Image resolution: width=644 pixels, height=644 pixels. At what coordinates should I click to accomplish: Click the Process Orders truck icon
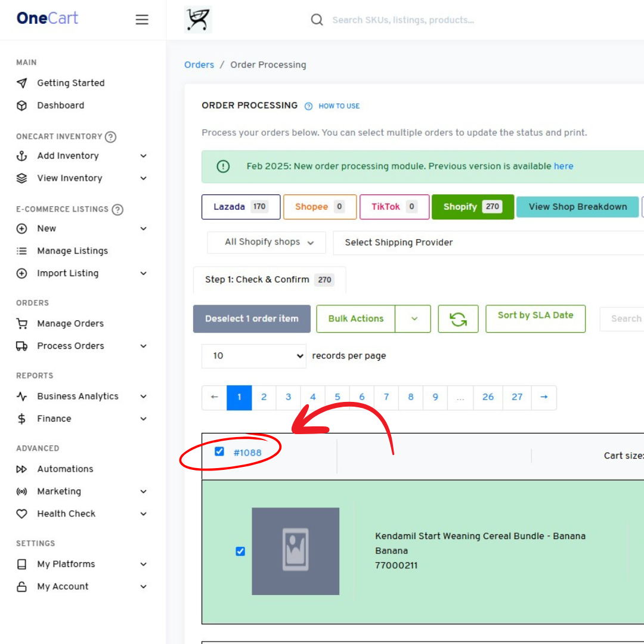click(x=22, y=346)
